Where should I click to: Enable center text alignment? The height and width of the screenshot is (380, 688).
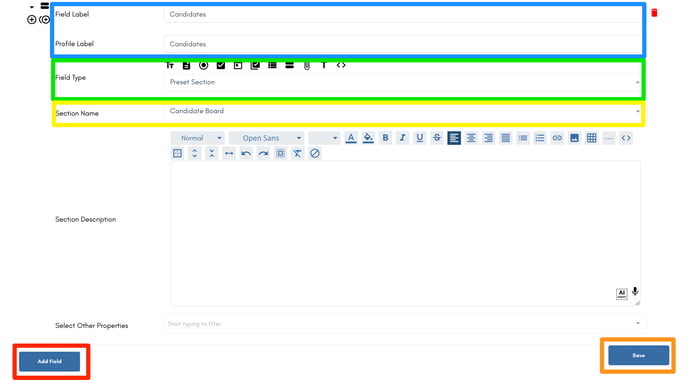point(471,138)
